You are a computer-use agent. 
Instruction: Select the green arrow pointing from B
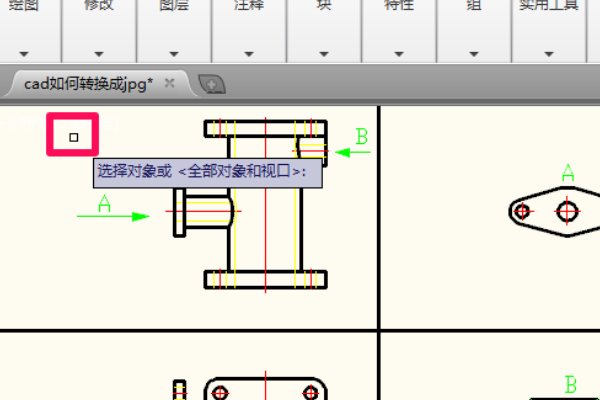click(x=352, y=152)
